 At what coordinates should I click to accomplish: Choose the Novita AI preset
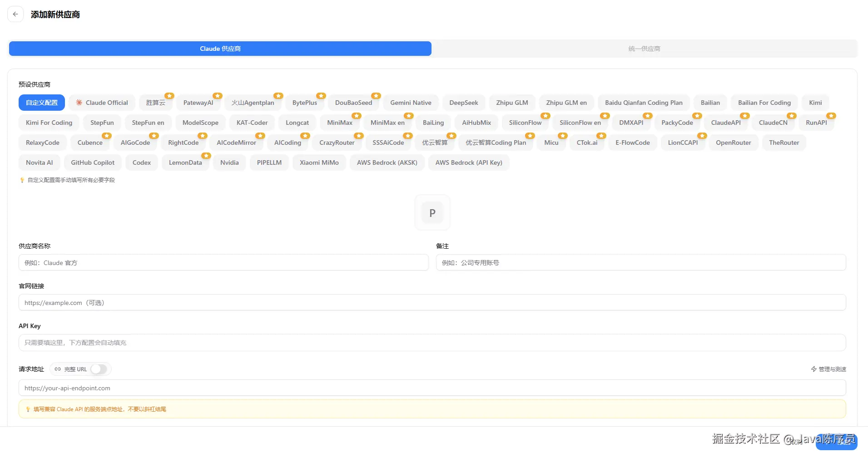pos(40,162)
